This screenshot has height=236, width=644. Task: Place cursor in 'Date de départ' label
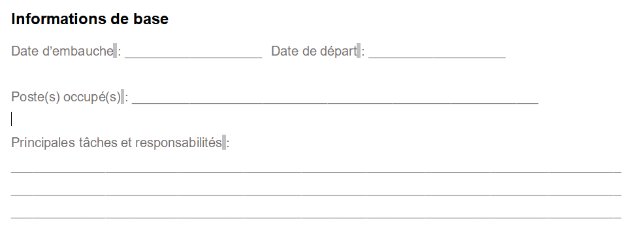(314, 51)
